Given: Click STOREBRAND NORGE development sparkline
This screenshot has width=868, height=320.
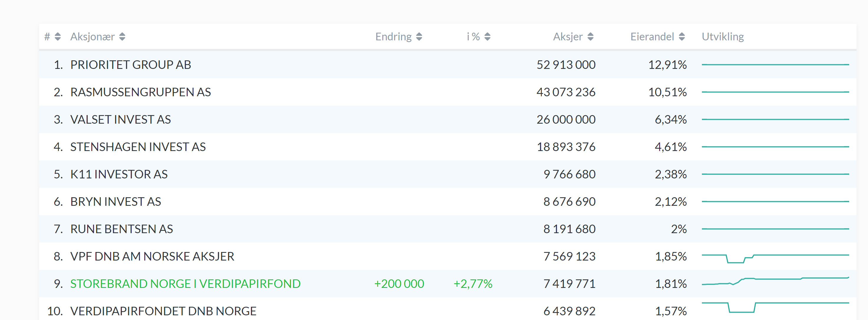Looking at the screenshot, I should [775, 281].
